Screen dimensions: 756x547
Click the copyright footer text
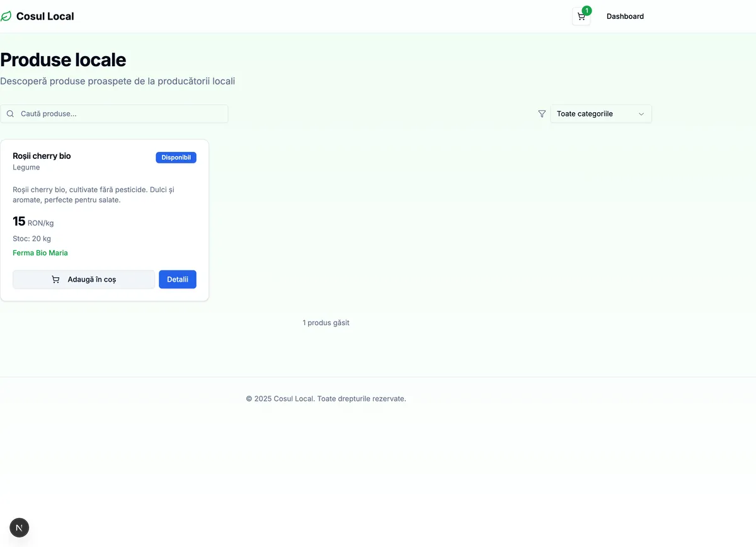point(326,399)
